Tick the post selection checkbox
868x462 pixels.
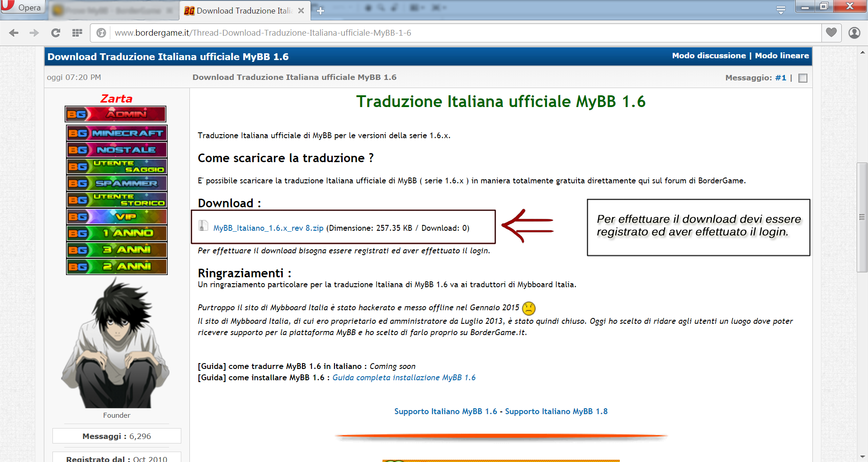pos(803,78)
